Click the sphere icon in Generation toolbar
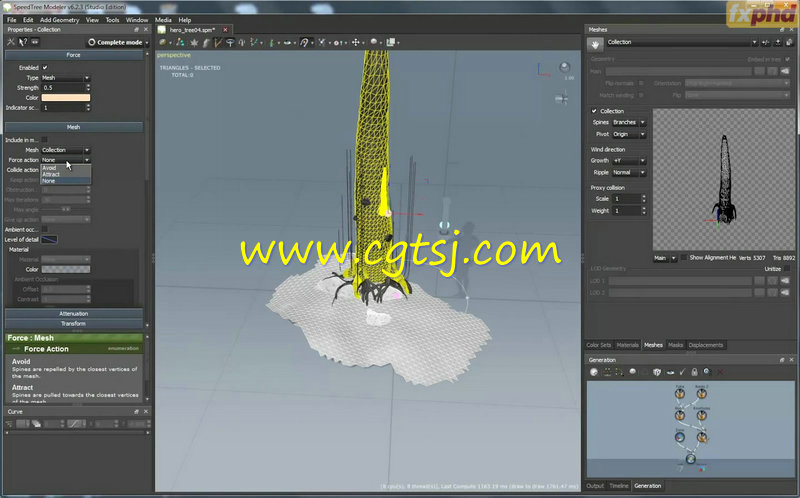The image size is (800, 498). pos(593,372)
